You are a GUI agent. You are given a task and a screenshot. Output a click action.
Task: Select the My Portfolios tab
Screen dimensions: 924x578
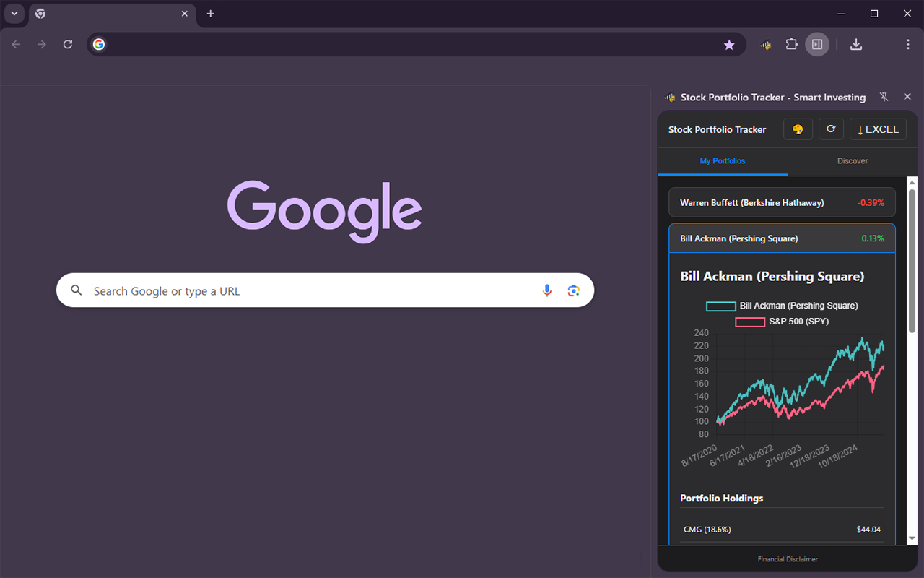[723, 161]
